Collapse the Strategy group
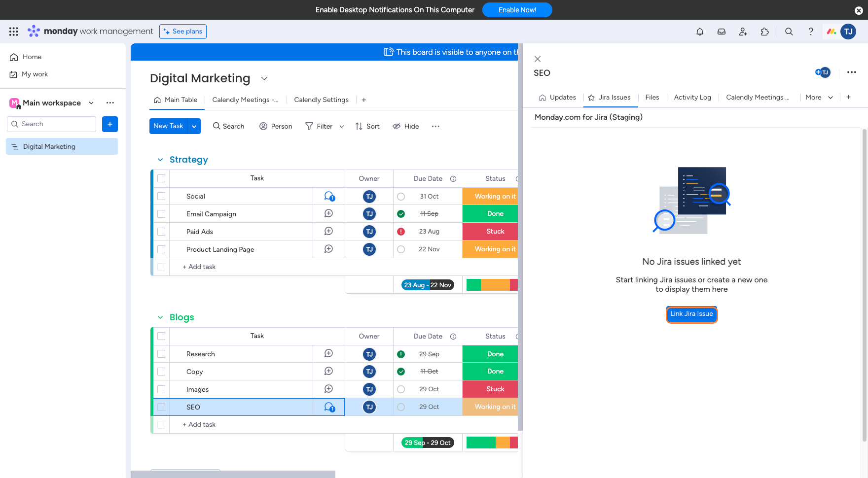 [x=160, y=160]
